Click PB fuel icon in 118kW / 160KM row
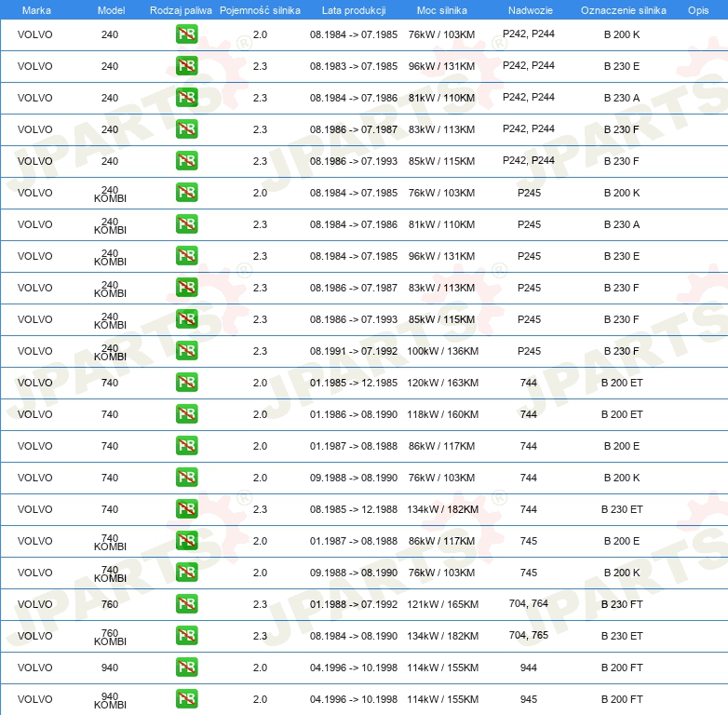This screenshot has height=715, width=728. 186,414
